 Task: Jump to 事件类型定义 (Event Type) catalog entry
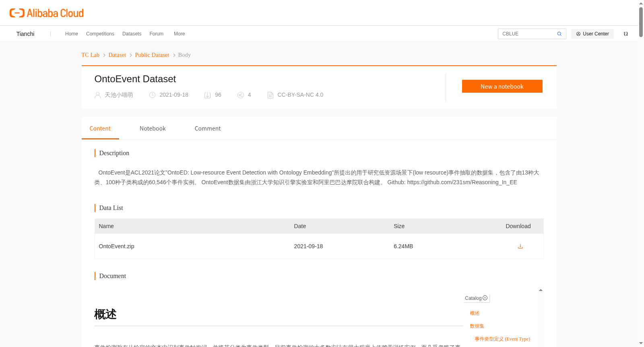click(x=502, y=339)
